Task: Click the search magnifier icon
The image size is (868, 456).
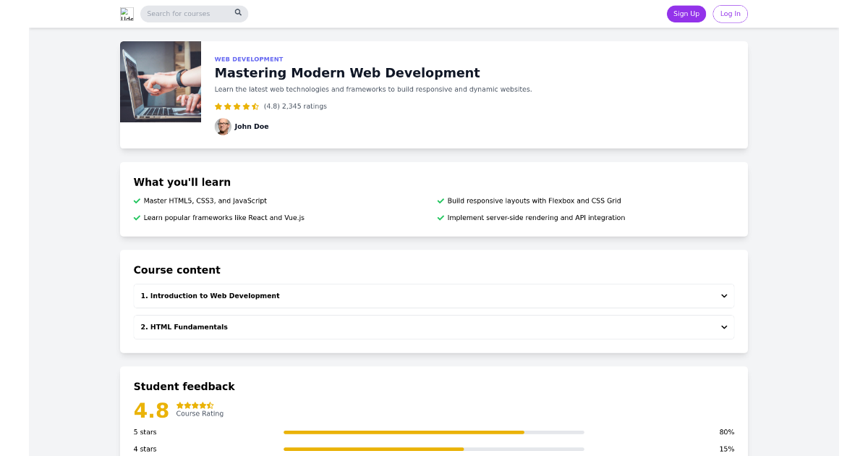Action: click(238, 13)
